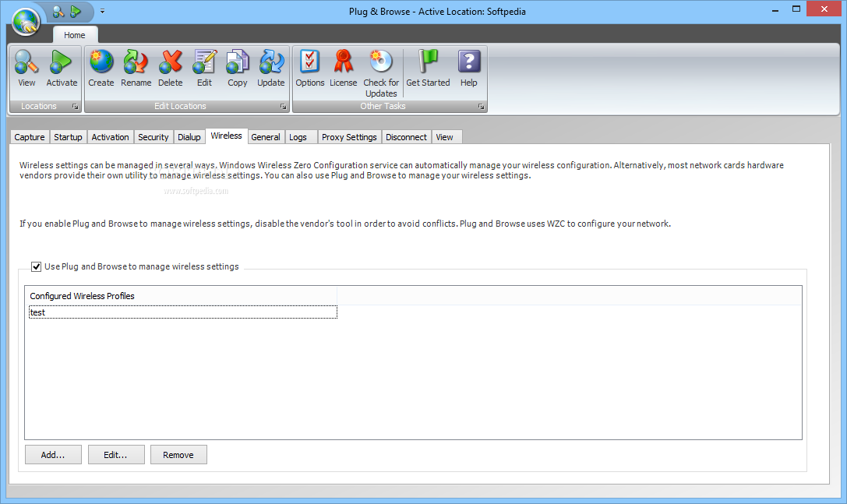Image resolution: width=847 pixels, height=504 pixels.
Task: Create a new location
Action: [101, 69]
